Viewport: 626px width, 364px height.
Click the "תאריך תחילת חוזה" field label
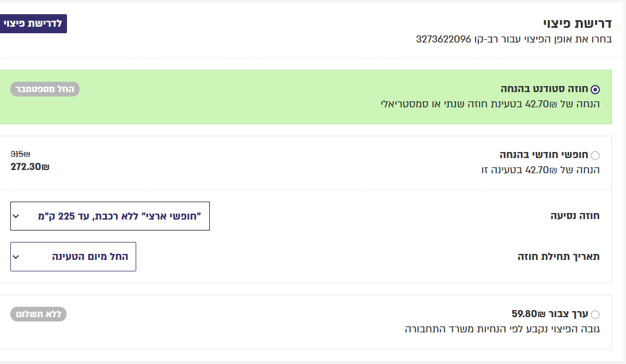tap(558, 257)
